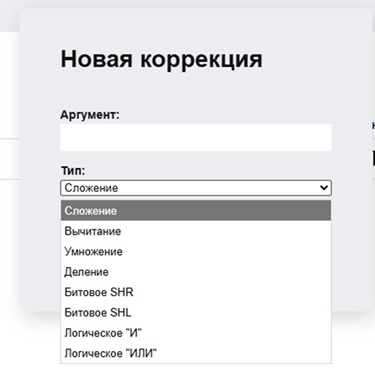Screen dimensions: 375x375
Task: Collapse the Тип dropdown showing Сложение
Action: (x=196, y=188)
